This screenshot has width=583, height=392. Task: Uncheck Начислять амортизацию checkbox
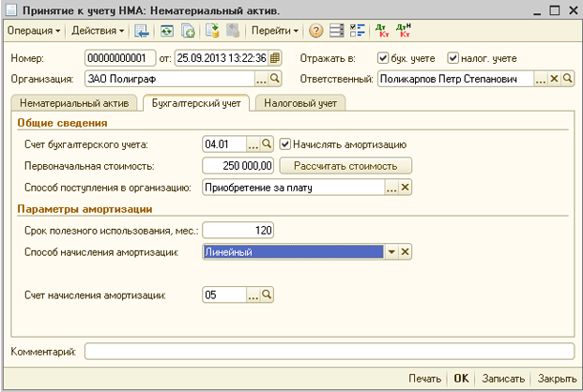(284, 143)
